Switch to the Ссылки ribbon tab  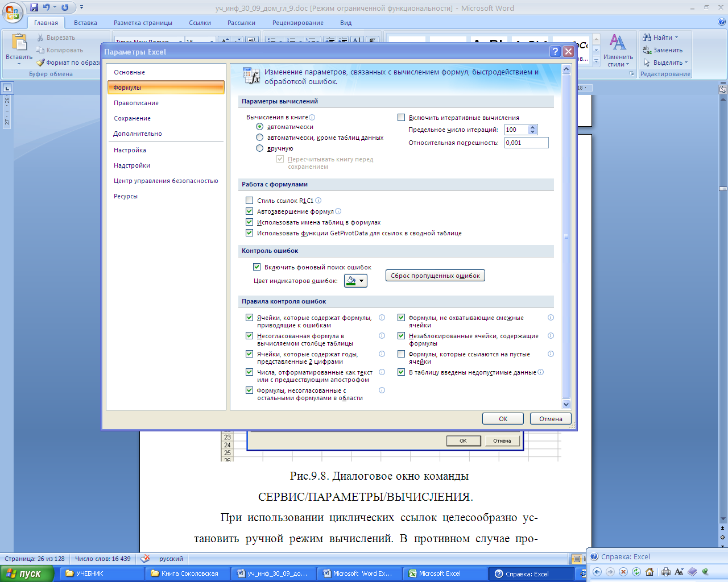click(200, 23)
